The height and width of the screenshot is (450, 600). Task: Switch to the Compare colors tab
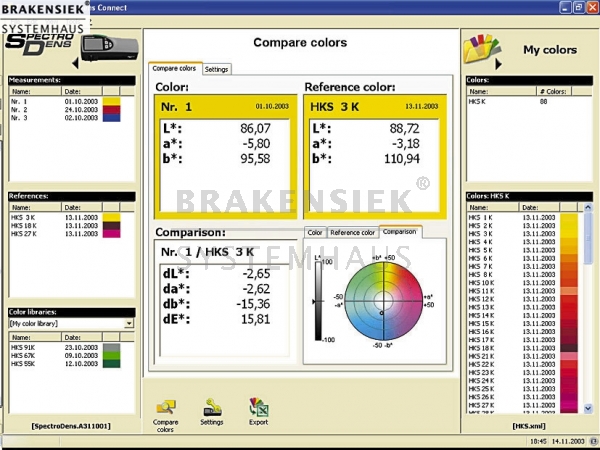pos(174,68)
